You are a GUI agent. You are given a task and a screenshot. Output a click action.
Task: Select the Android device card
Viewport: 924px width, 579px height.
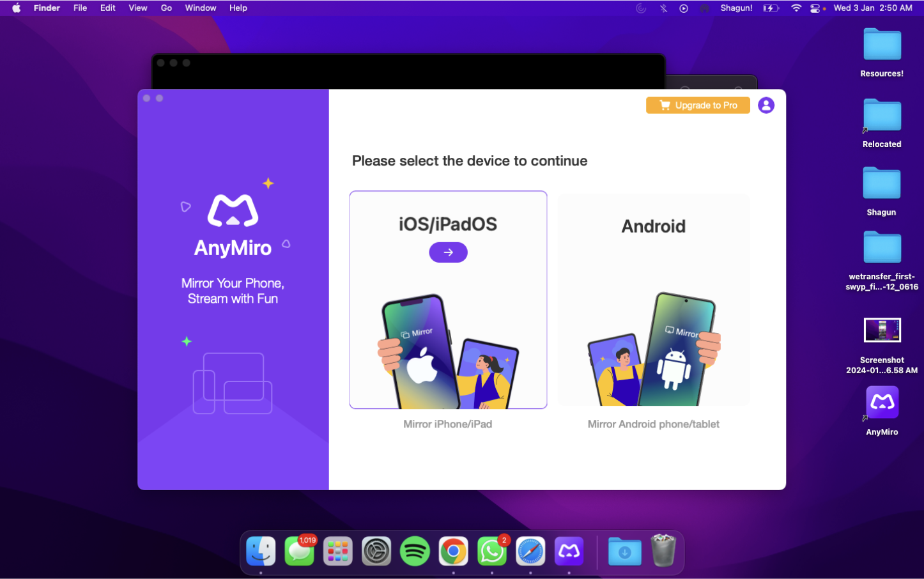tap(654, 300)
